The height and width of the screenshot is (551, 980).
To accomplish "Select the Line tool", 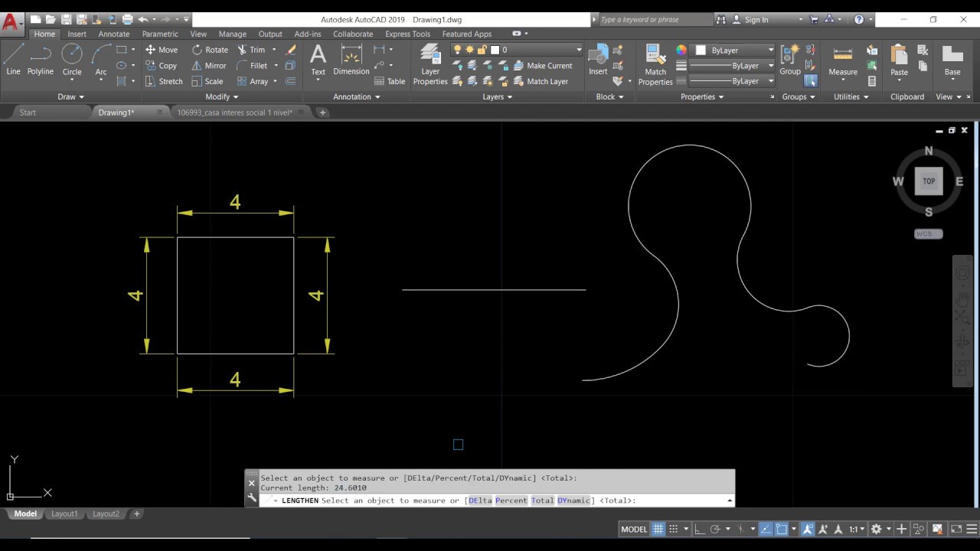I will pos(13,60).
